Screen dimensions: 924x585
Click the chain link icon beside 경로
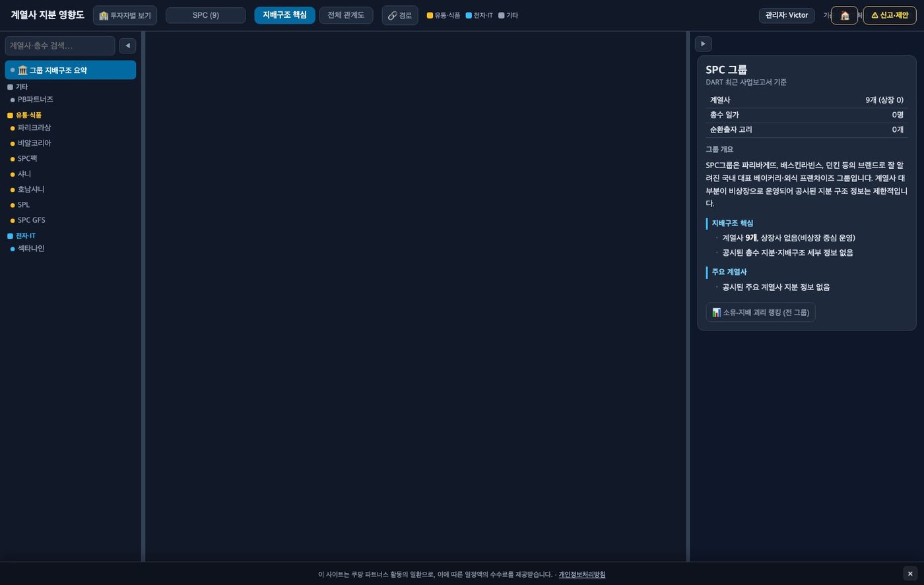pyautogui.click(x=392, y=16)
